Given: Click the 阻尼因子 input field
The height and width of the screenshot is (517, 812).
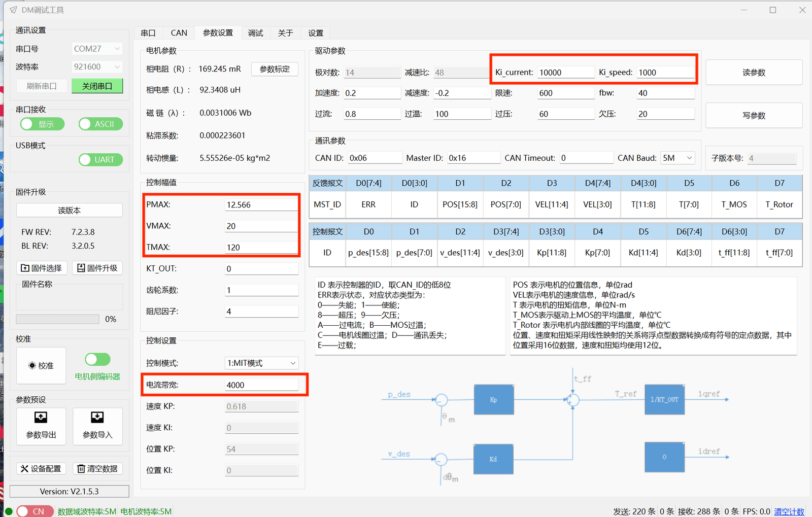Looking at the screenshot, I should point(262,311).
